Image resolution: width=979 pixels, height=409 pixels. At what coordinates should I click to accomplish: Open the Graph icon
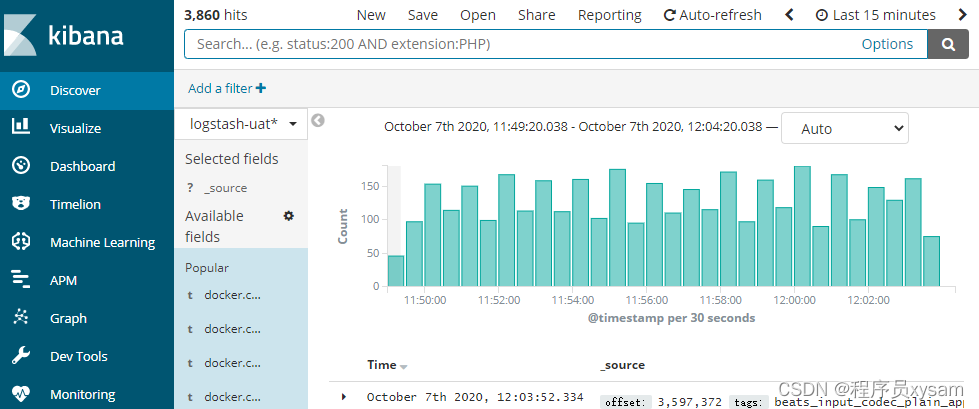click(21, 318)
